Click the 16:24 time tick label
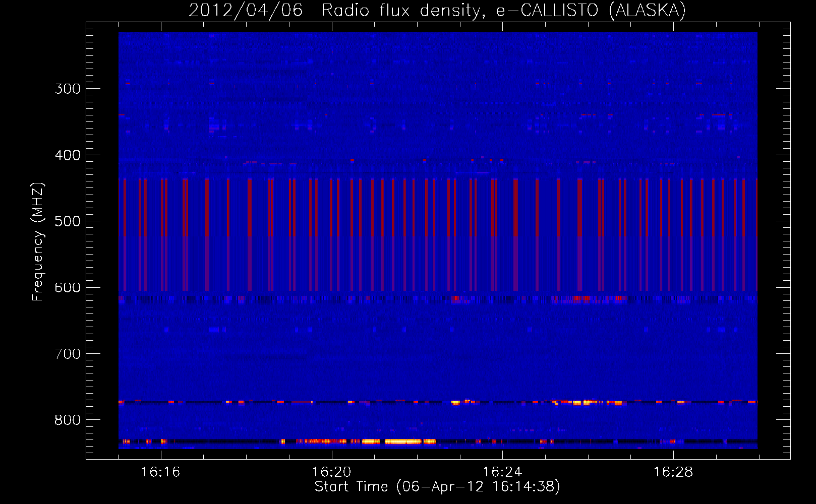This screenshot has height=504, width=816. pos(502,472)
